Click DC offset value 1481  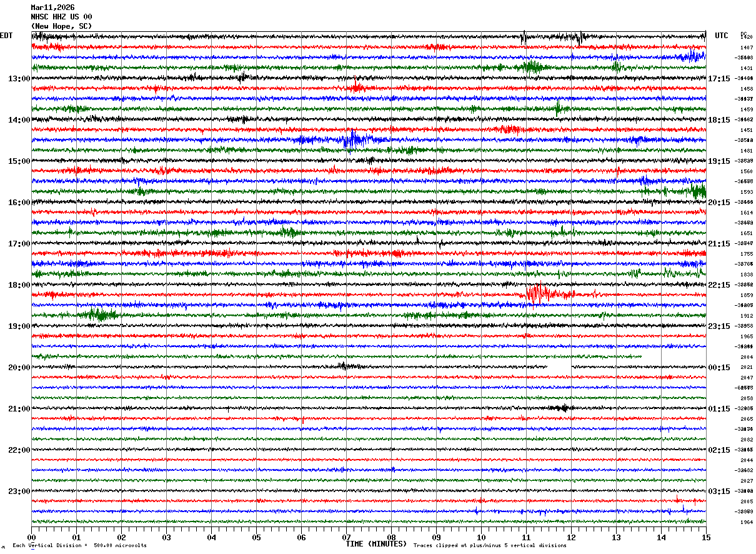[x=747, y=151]
